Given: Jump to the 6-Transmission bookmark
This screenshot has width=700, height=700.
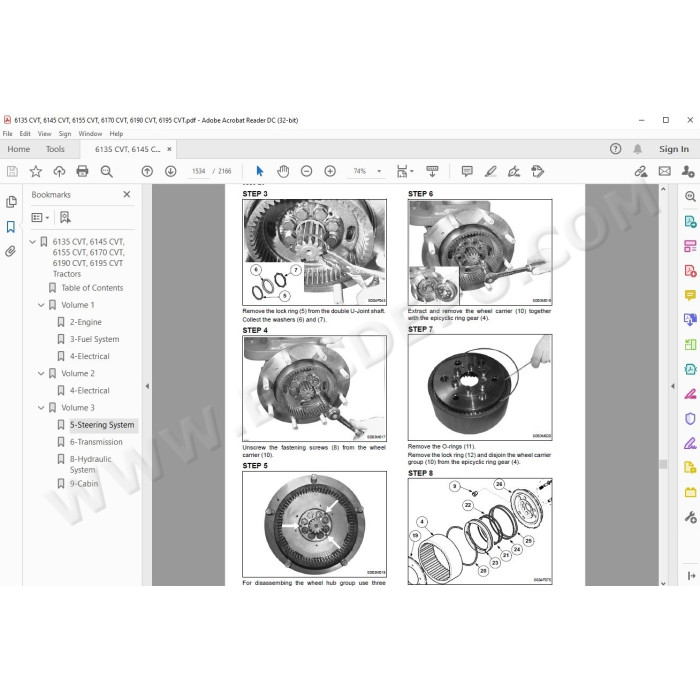Looking at the screenshot, I should 96,442.
